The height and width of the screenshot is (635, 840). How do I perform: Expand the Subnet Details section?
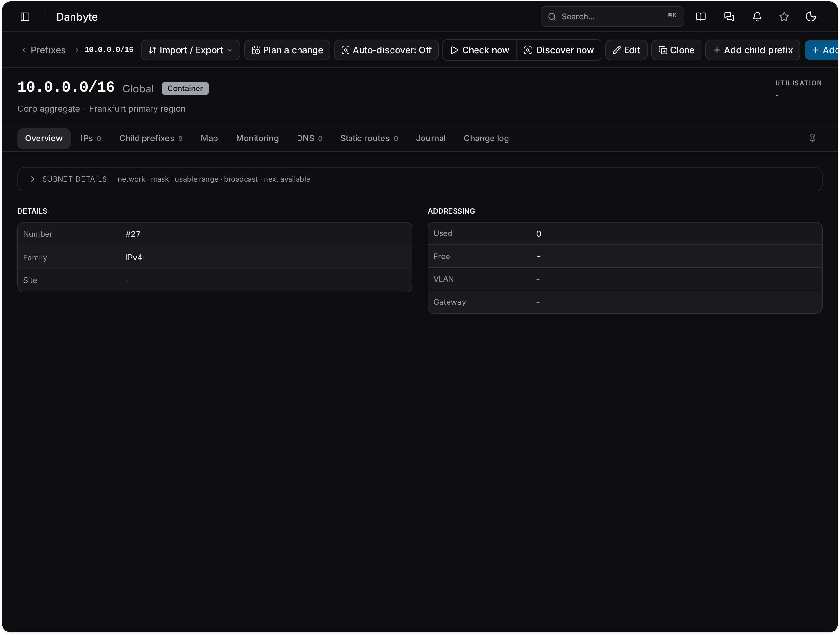[x=420, y=179]
